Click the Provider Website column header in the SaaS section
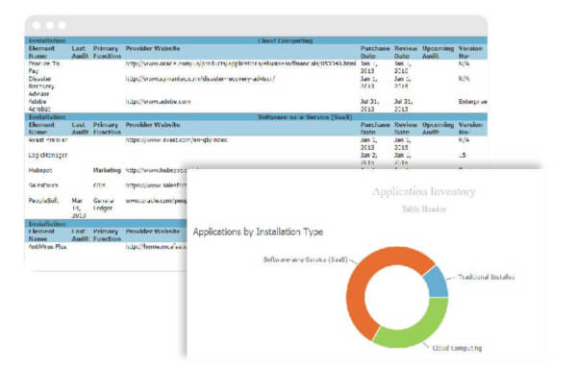This screenshot has width=577, height=392. point(153,125)
